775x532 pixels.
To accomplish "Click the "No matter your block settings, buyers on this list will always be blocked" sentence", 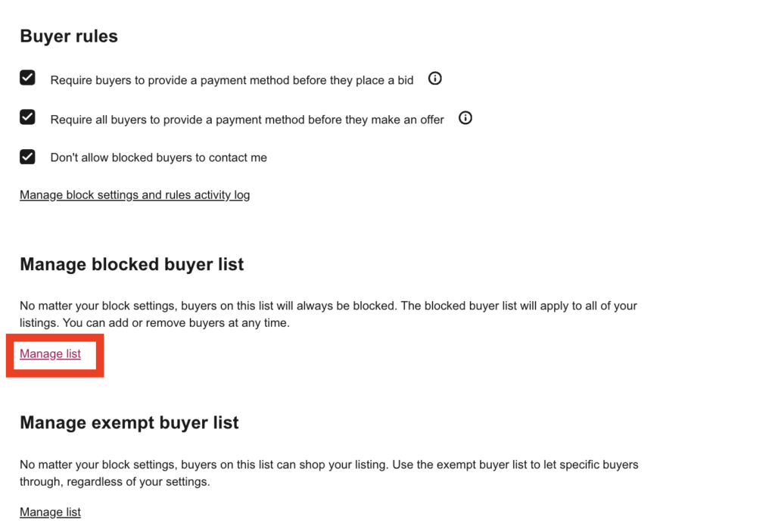I will (209, 306).
